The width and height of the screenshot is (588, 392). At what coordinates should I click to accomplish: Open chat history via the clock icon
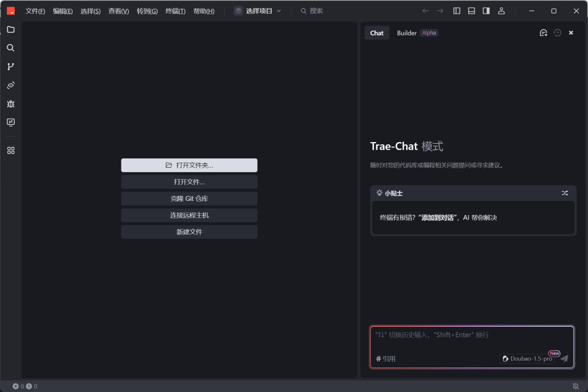557,33
